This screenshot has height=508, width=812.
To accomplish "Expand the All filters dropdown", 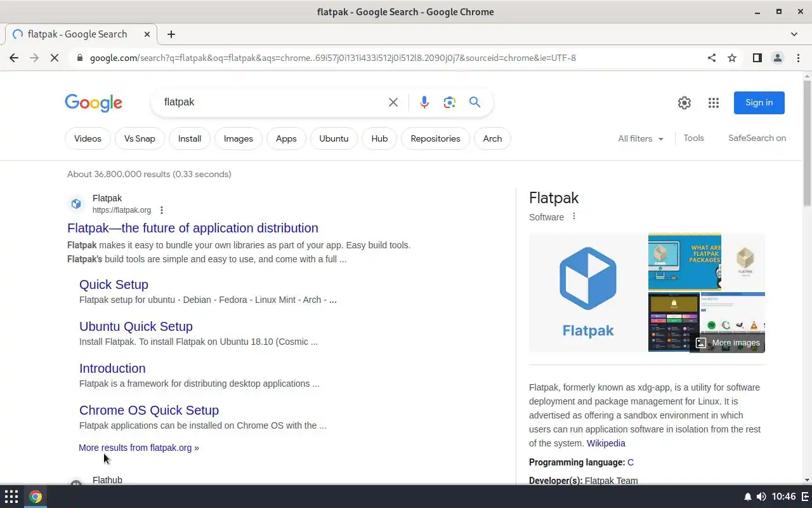I will point(641,138).
